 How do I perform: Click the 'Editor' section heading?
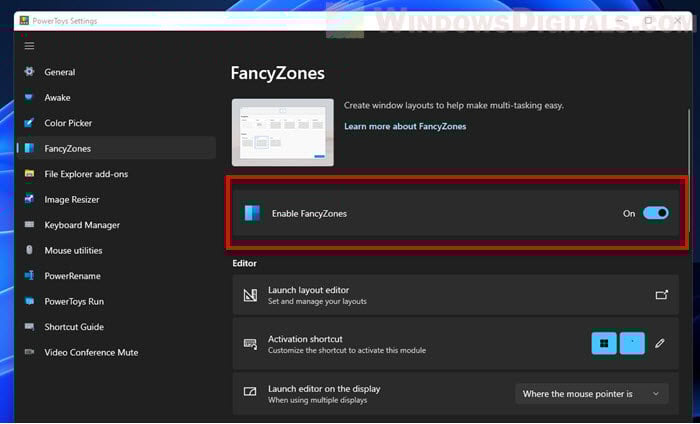244,263
